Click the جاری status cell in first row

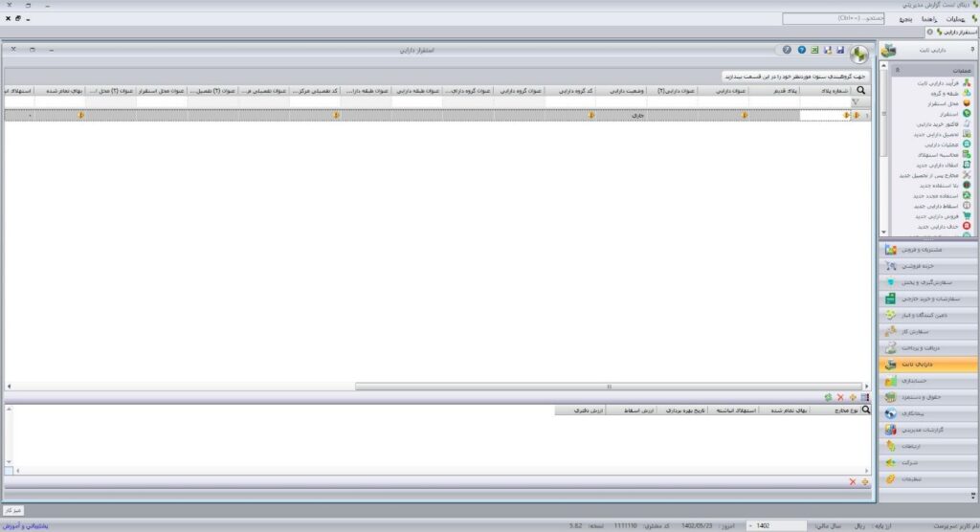pyautogui.click(x=620, y=116)
